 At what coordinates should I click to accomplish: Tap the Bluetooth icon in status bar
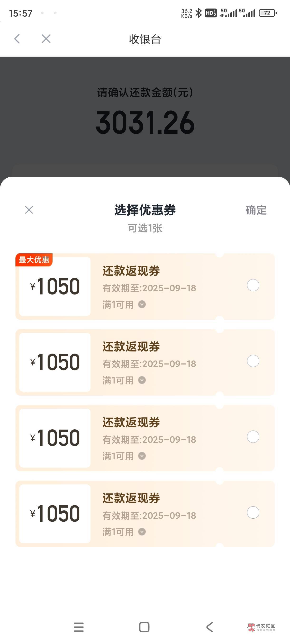pyautogui.click(x=198, y=13)
